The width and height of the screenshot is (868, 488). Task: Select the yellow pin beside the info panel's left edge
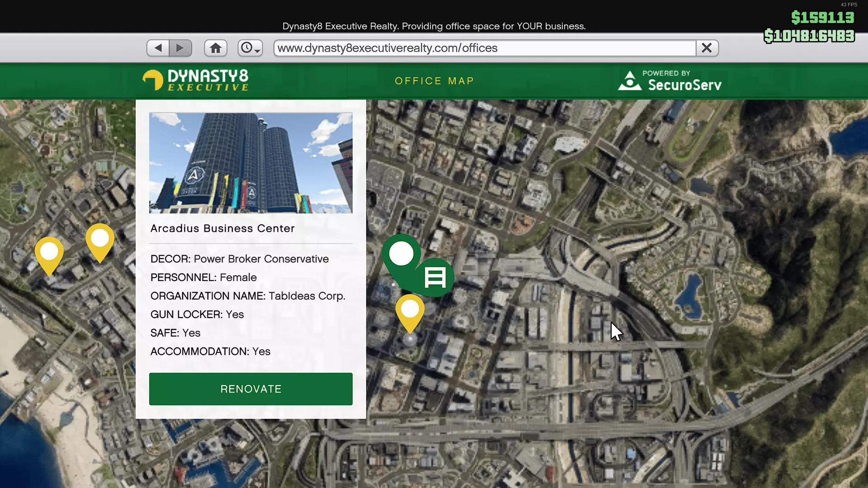(x=100, y=239)
